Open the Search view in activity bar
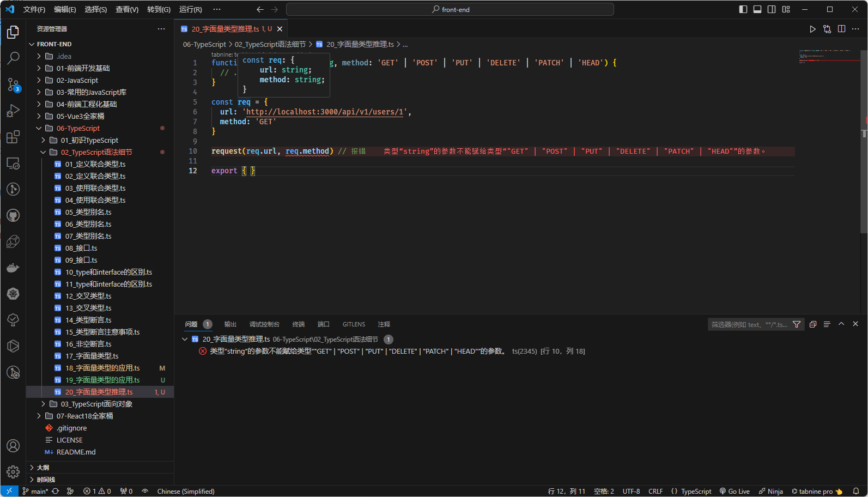Screen dimensions: 868x497 pos(13,58)
